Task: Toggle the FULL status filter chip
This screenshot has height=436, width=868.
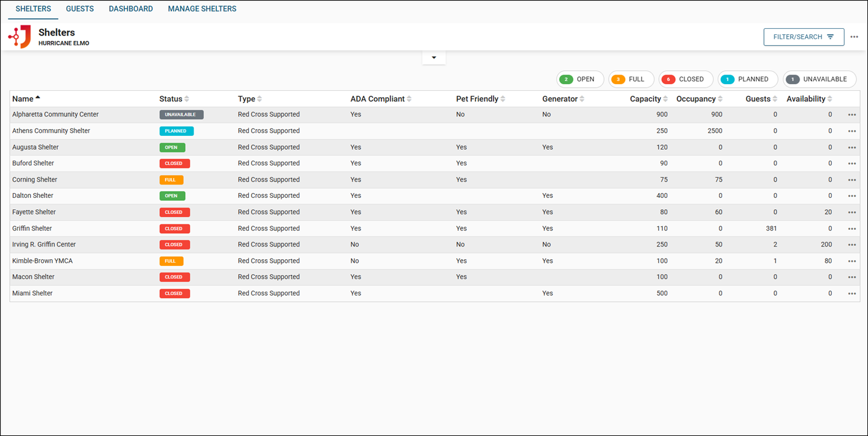Action: pos(631,79)
